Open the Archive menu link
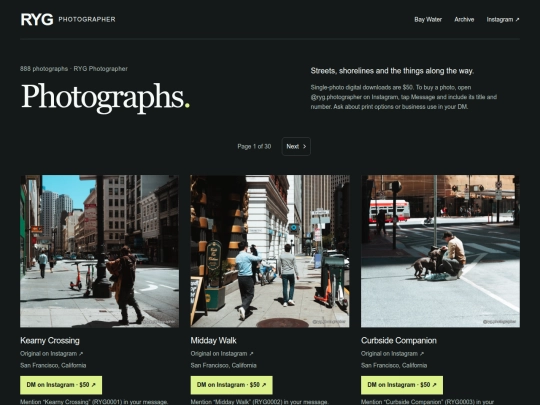This screenshot has width=540, height=405. [x=464, y=20]
